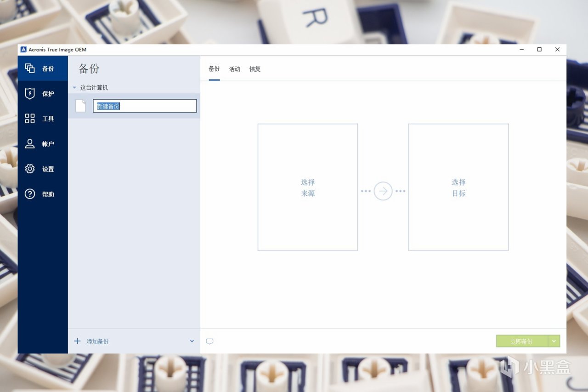Maximize the Acronis True Image window
This screenshot has height=392, width=588.
click(539, 50)
